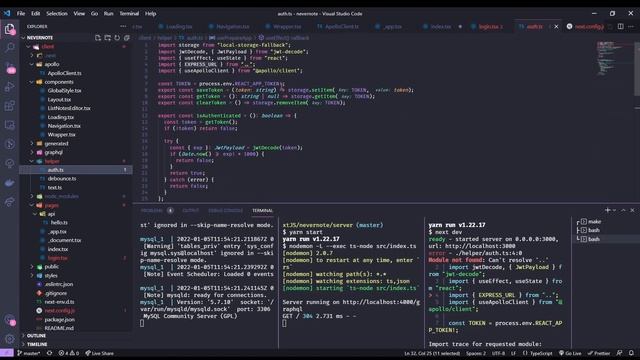Open errors and warnings in status bar
This screenshot has width=640, height=360.
click(69, 353)
